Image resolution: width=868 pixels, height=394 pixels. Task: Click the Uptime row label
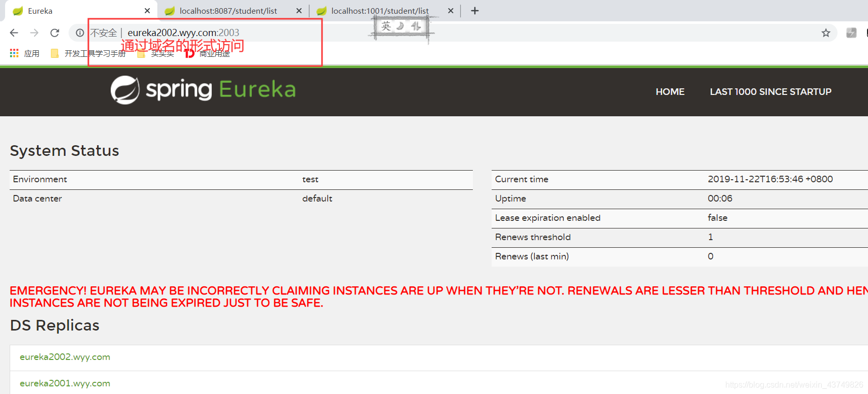[x=510, y=199]
